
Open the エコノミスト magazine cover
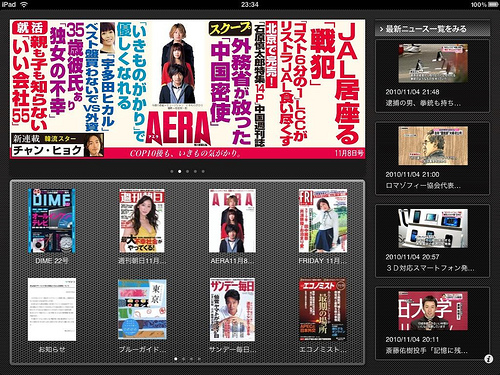(323, 310)
